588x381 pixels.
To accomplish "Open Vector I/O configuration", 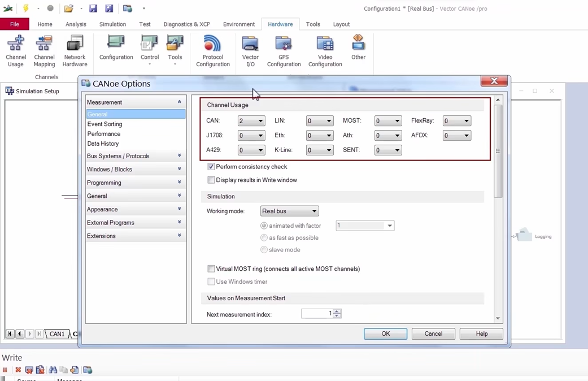I will coord(250,51).
